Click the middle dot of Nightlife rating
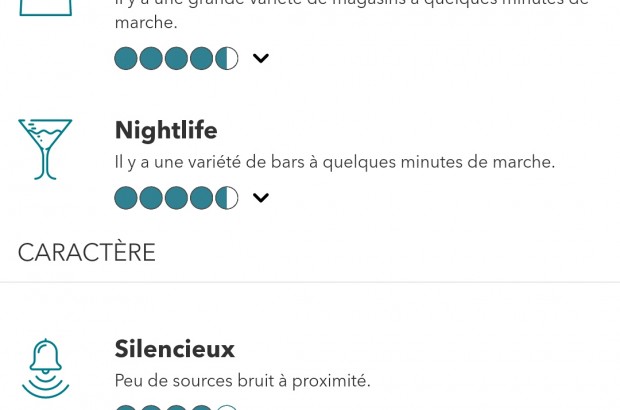This screenshot has height=410, width=620. coord(176,198)
